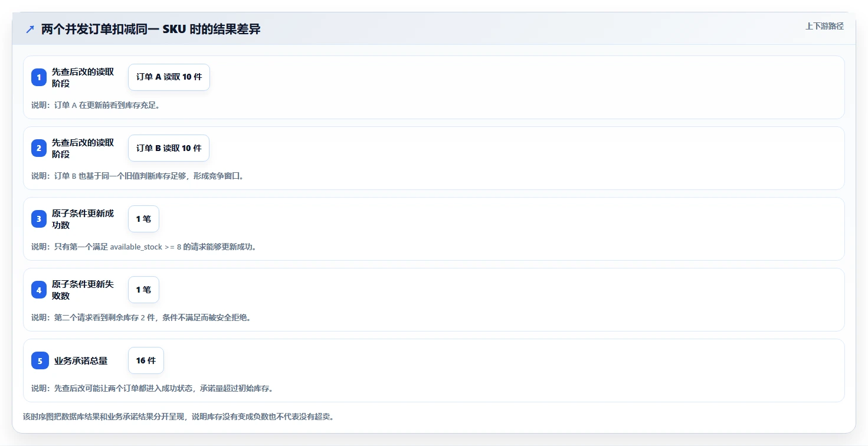Click the 订单 A 读取 10 件 chip
This screenshot has width=868, height=446.
tap(169, 77)
